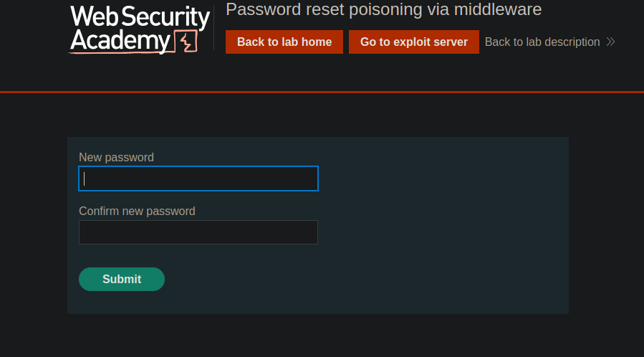Click the "New password" field label
This screenshot has width=644, height=357.
(116, 157)
